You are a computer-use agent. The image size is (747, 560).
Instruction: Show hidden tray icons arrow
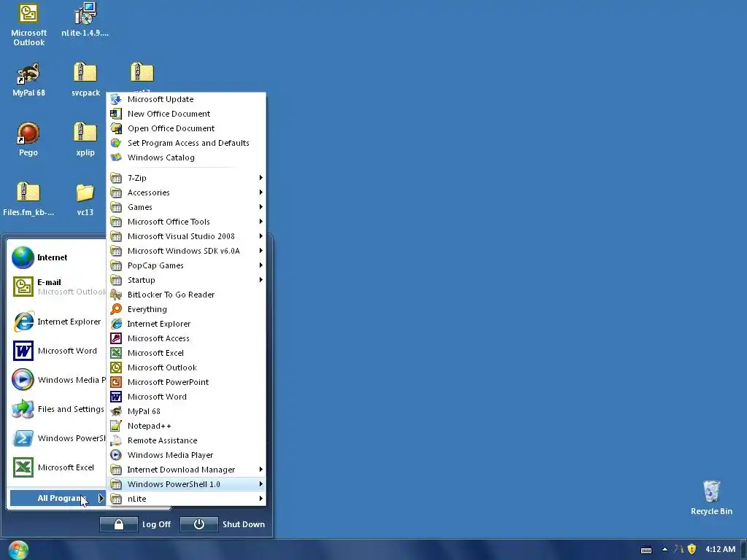(665, 550)
